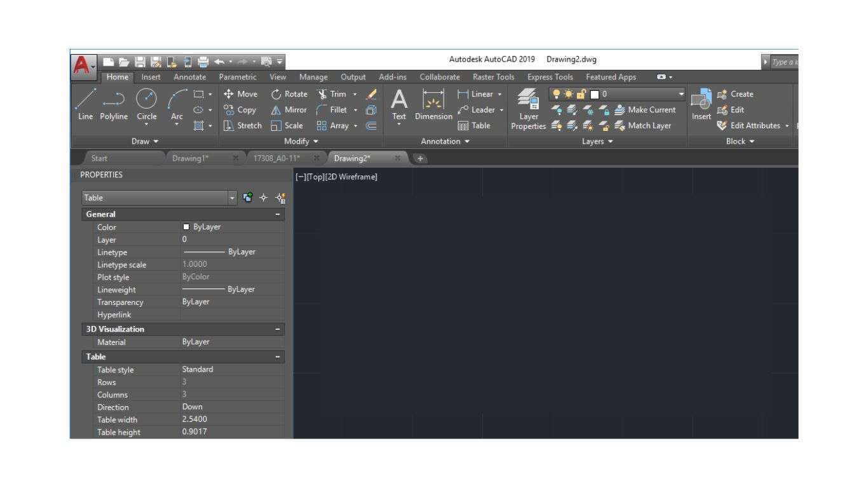Collapse the 3D Visualization section
Viewport: 868px width, 488px height.
tap(278, 329)
